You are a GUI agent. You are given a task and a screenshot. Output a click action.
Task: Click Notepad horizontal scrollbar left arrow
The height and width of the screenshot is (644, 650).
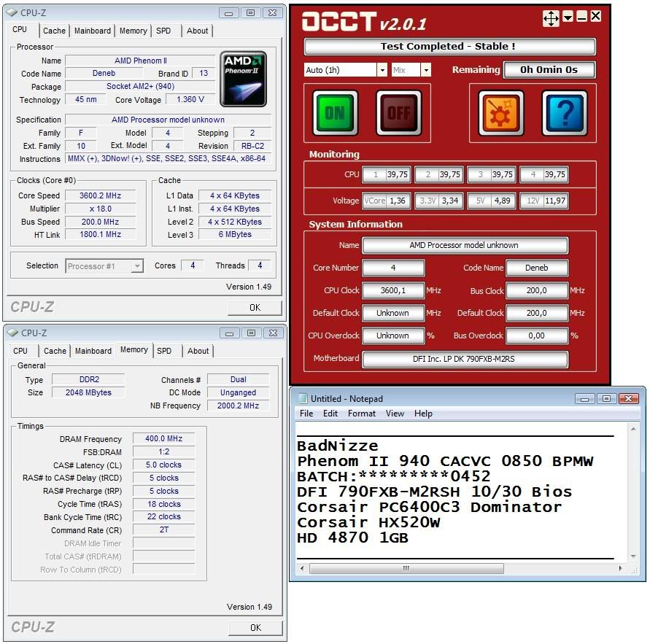(x=302, y=568)
